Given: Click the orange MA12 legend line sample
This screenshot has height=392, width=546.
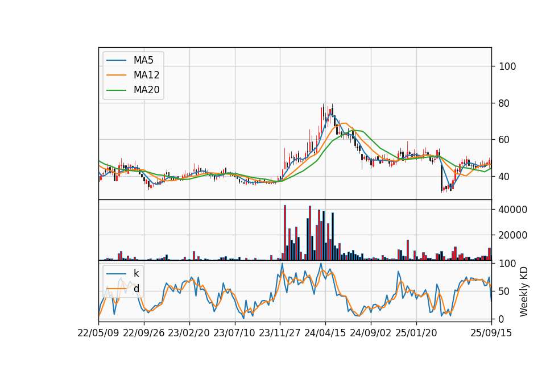Looking at the screenshot, I should click(x=116, y=75).
